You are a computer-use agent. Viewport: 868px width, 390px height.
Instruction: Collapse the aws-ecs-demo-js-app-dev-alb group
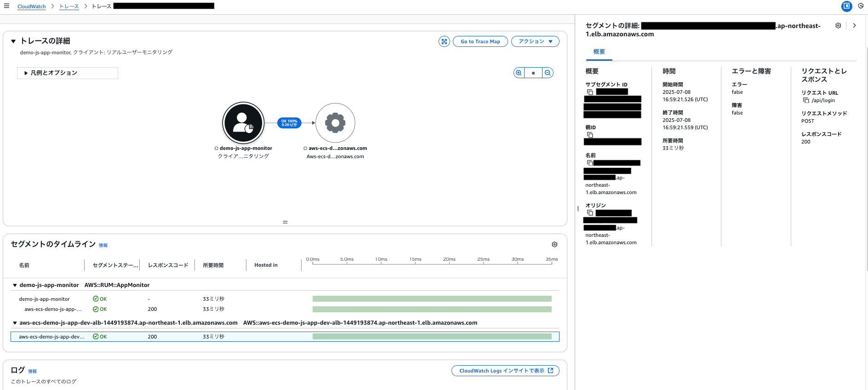[15, 323]
